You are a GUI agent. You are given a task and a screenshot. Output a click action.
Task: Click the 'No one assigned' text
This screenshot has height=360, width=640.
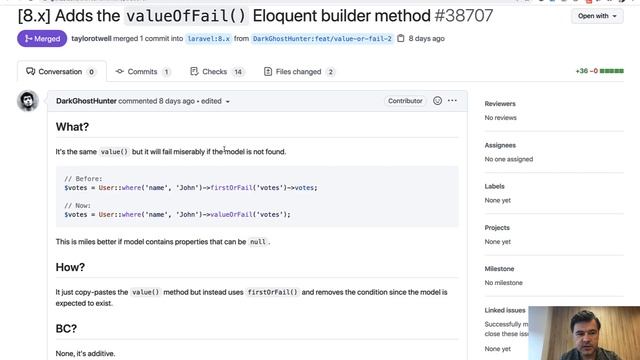(x=509, y=159)
